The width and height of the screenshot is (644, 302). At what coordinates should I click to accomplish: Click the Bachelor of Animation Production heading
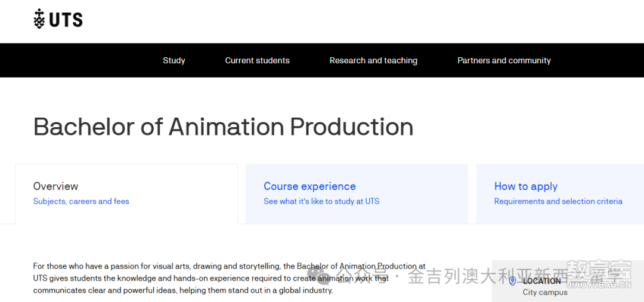click(223, 127)
